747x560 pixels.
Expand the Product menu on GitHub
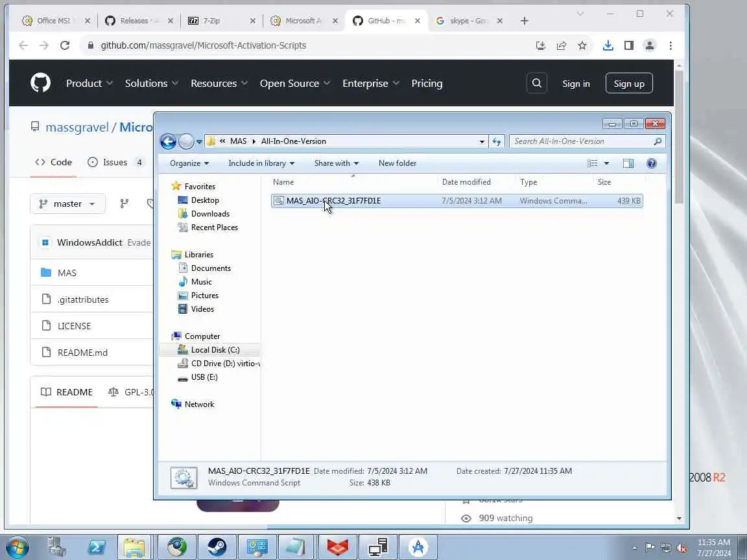pyautogui.click(x=89, y=84)
